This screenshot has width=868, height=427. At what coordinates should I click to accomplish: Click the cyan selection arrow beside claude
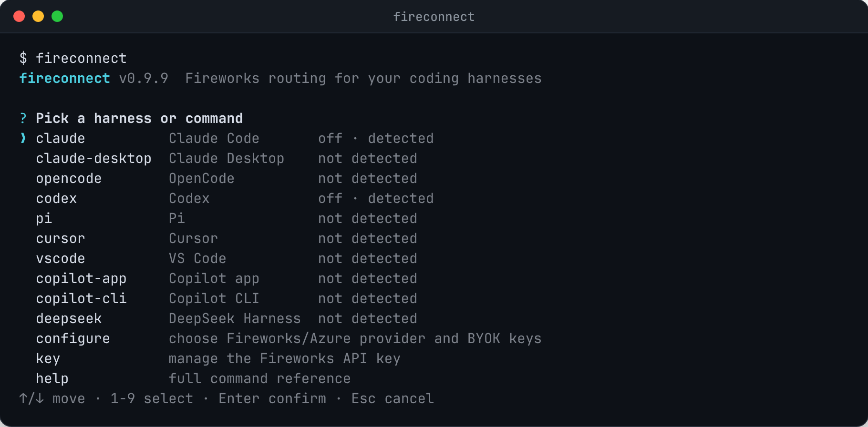23,138
